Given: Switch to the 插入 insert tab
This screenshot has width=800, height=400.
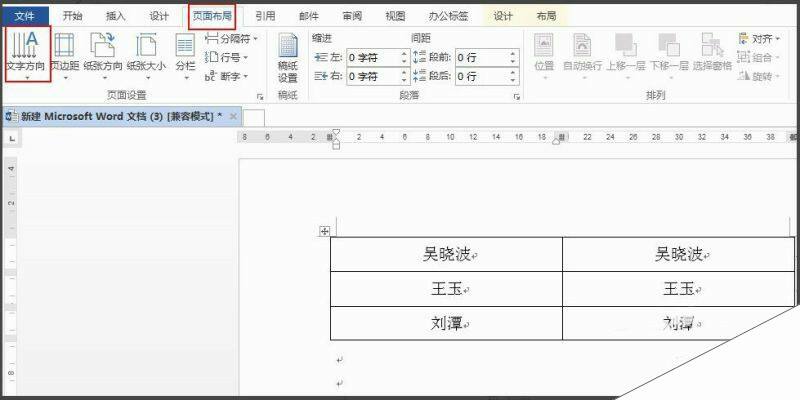Looking at the screenshot, I should [x=115, y=16].
